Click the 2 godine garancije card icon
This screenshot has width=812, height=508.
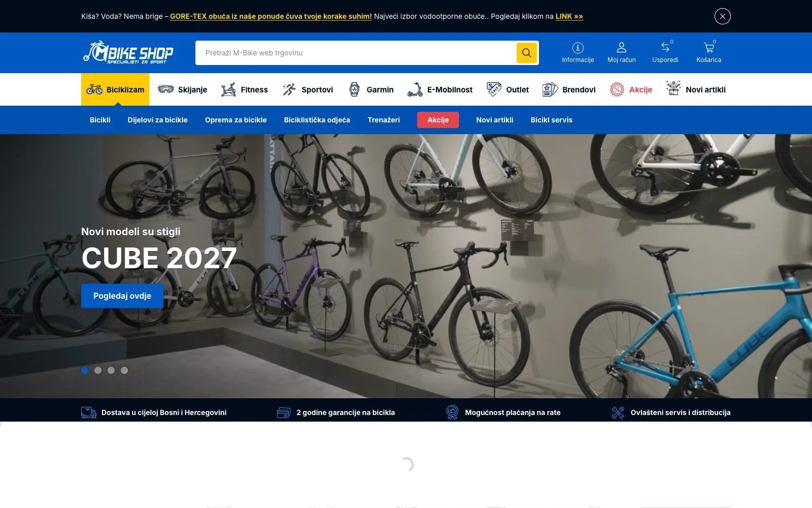284,412
